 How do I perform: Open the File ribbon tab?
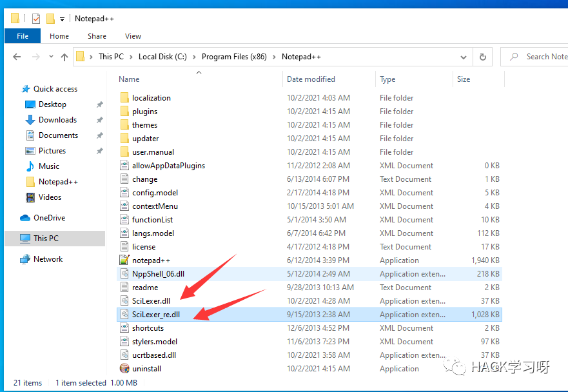23,36
